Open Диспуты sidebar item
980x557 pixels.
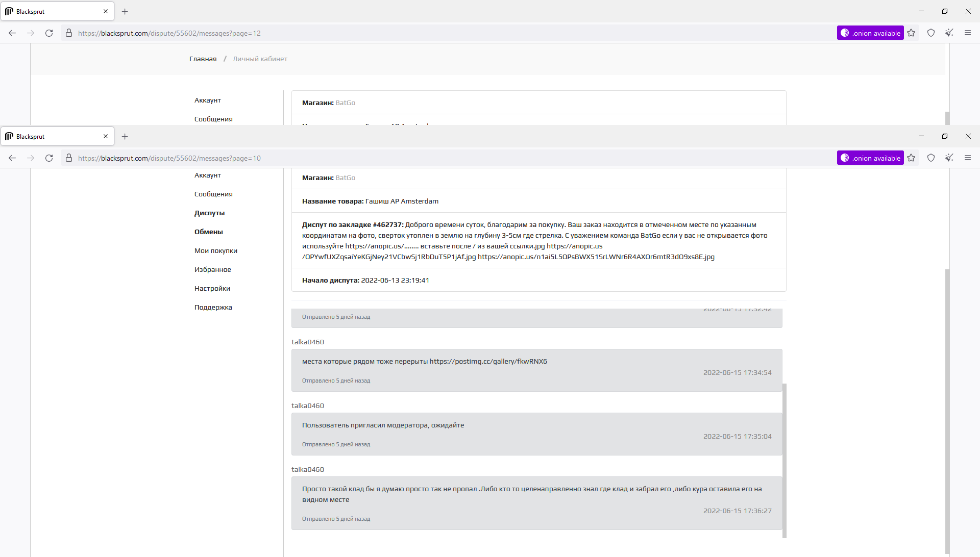coord(209,213)
